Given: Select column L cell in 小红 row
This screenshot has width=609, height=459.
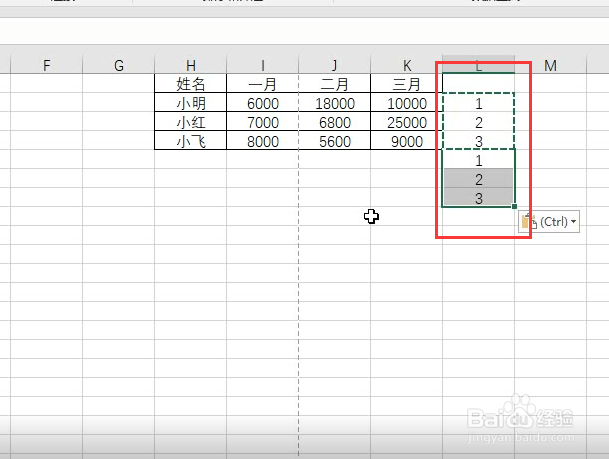Looking at the screenshot, I should (x=478, y=121).
